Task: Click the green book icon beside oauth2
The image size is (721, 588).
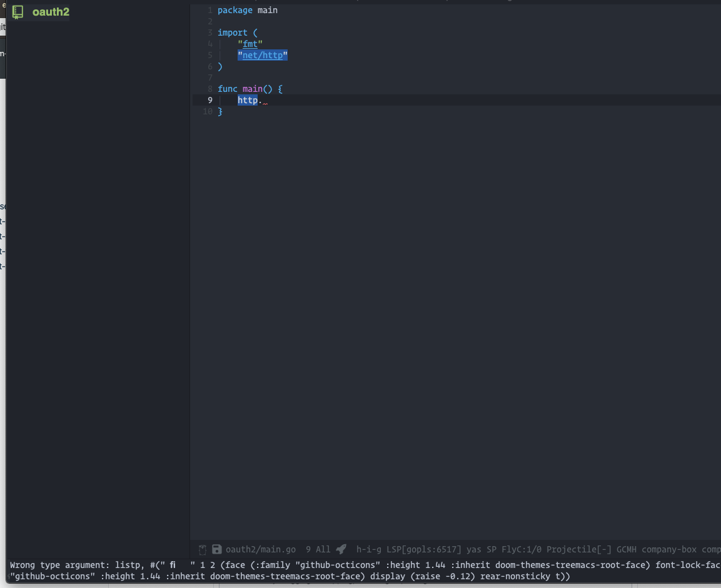Action: (x=17, y=11)
